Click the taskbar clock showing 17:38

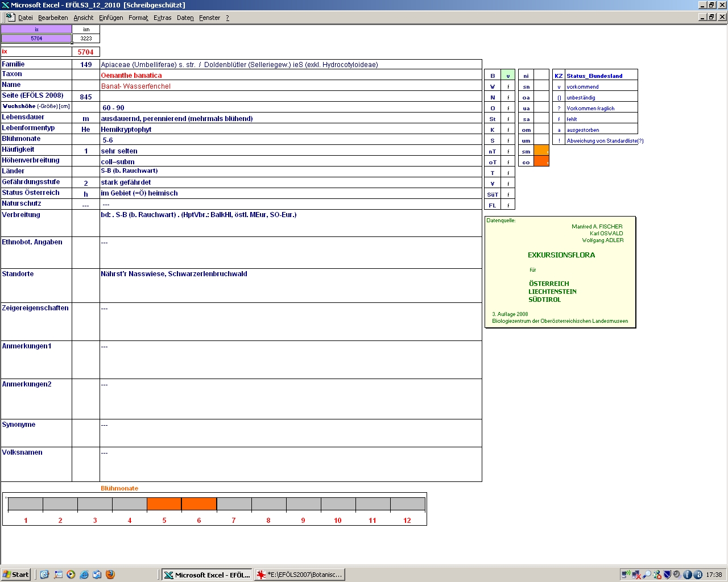(x=714, y=575)
